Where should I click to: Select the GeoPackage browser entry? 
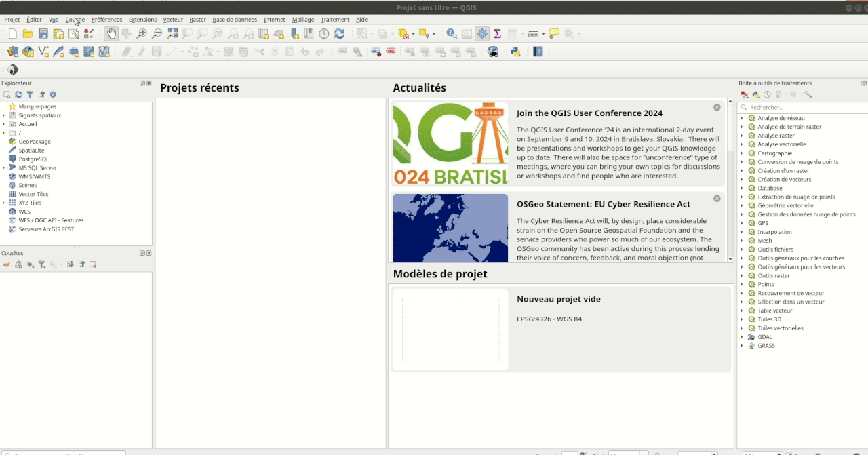tap(35, 142)
